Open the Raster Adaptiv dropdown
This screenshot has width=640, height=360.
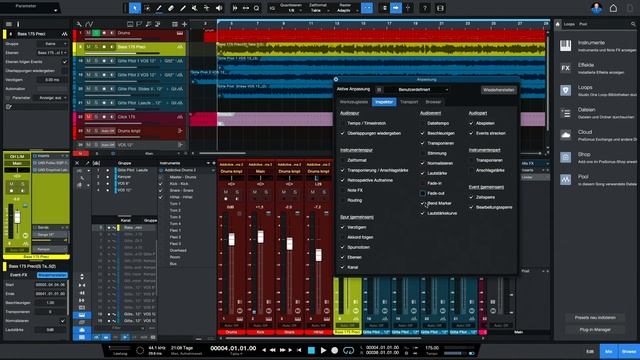[x=345, y=11]
